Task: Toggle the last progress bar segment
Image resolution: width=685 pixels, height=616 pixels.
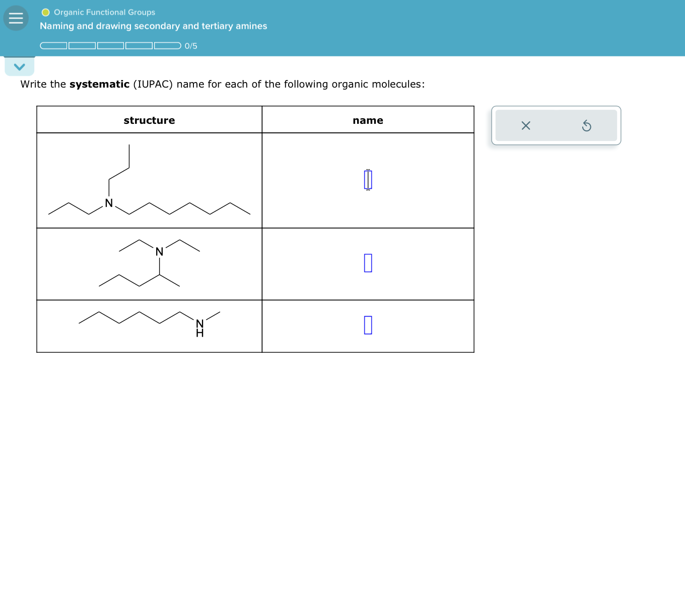Action: tap(167, 45)
